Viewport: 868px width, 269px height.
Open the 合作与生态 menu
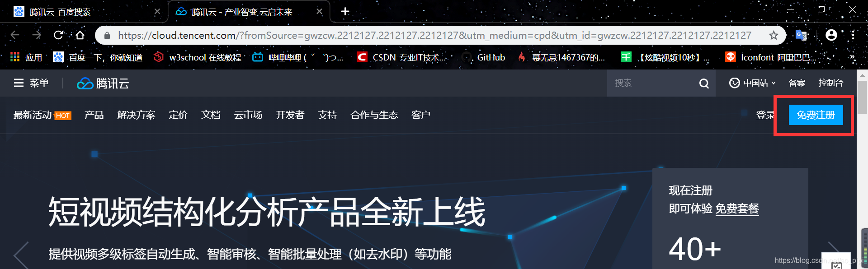point(374,115)
